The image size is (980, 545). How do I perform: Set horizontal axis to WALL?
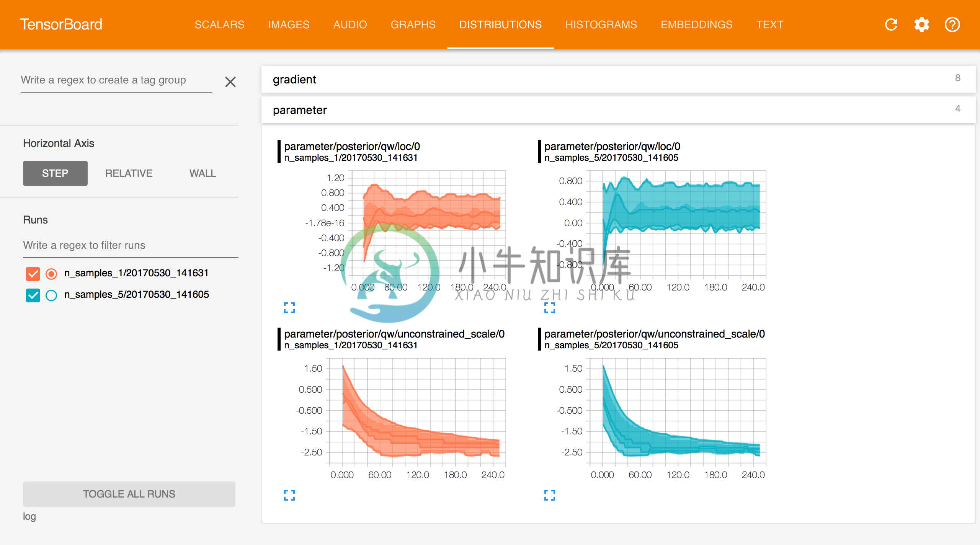(x=203, y=173)
